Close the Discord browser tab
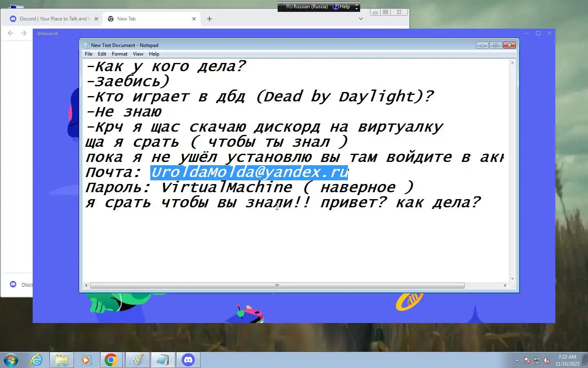 pos(96,19)
